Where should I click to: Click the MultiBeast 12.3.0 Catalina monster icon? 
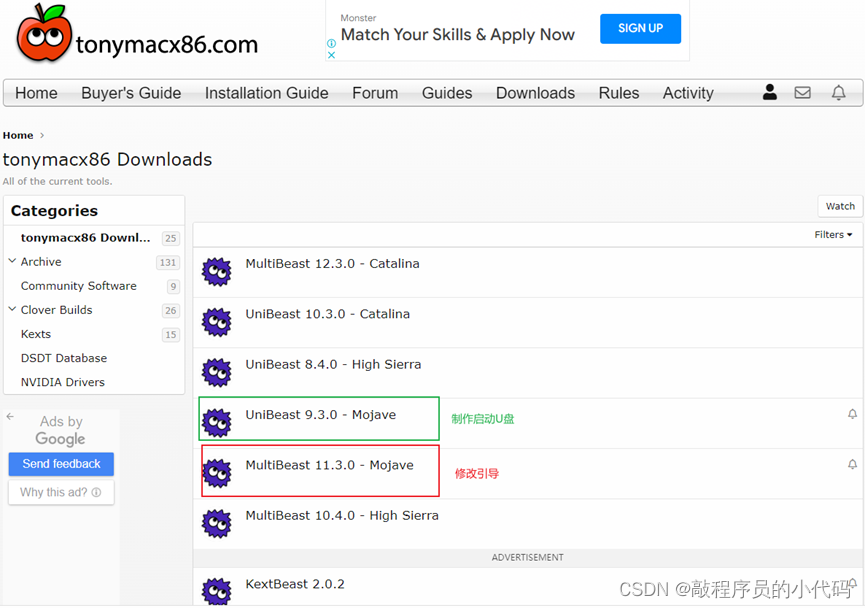click(x=217, y=271)
